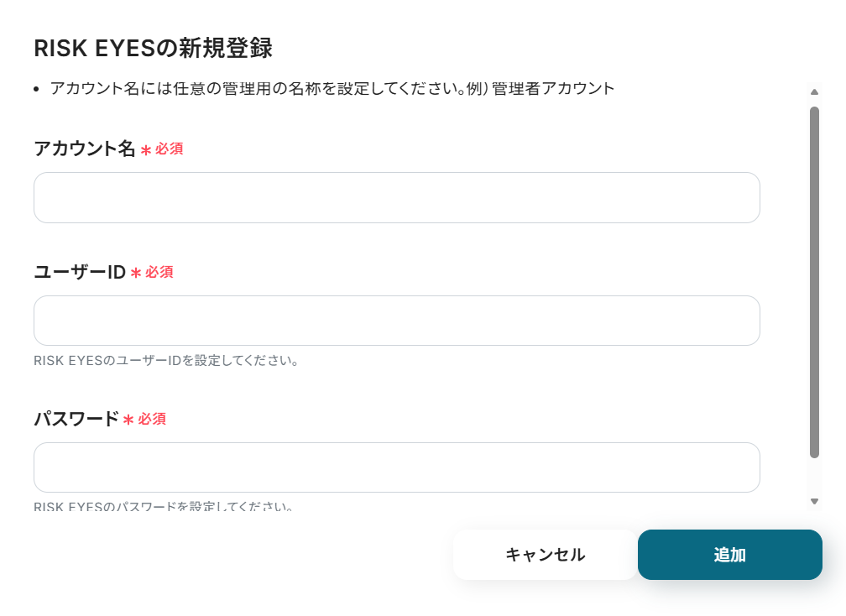Click the パスワード field label
Image resolution: width=846 pixels, height=616 pixels.
76,419
